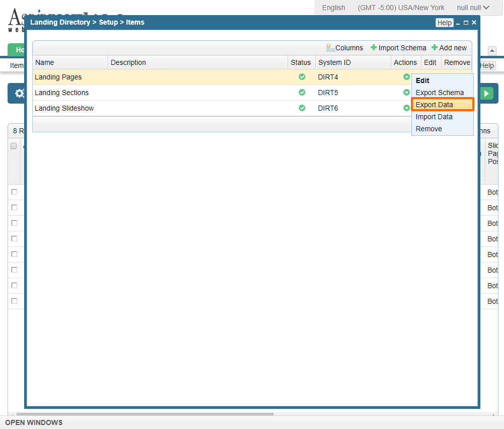Click the DIRT6 system ID cell

(328, 108)
